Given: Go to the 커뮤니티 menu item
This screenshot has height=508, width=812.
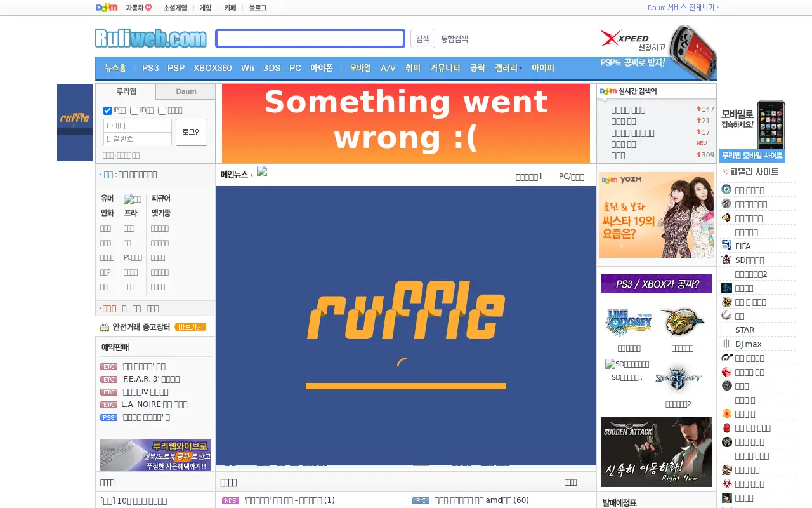Looking at the screenshot, I should click(445, 68).
